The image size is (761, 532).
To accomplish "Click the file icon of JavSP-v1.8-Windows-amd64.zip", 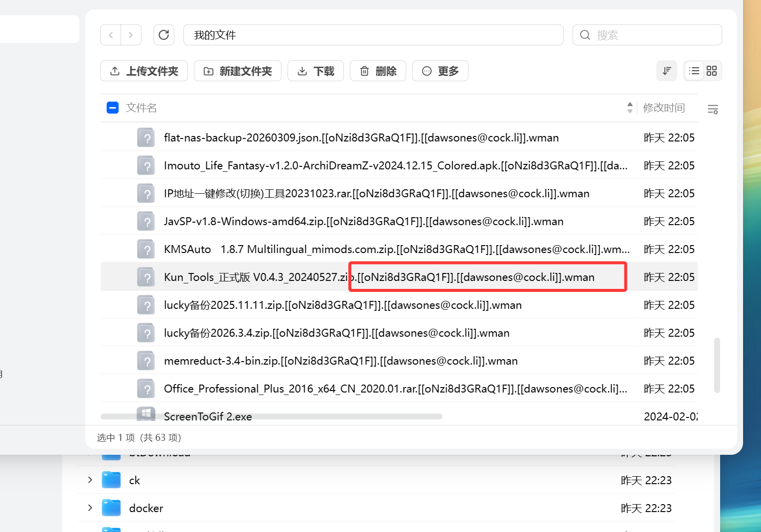I will pyautogui.click(x=146, y=221).
